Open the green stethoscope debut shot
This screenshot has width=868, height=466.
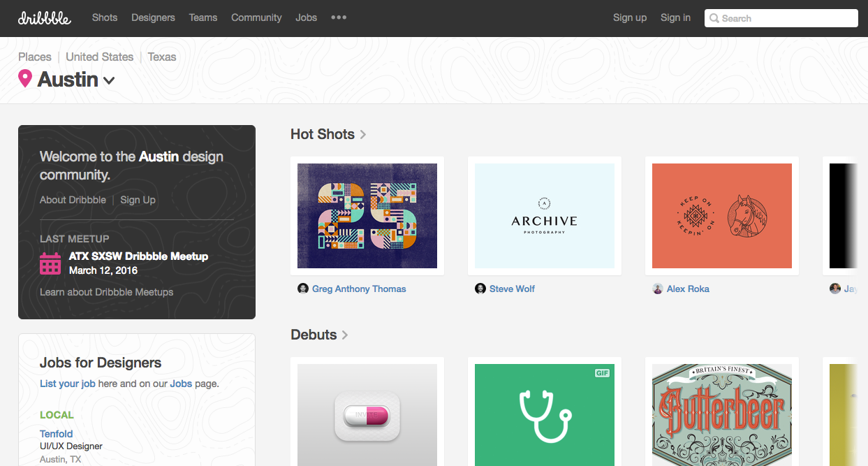(x=545, y=415)
